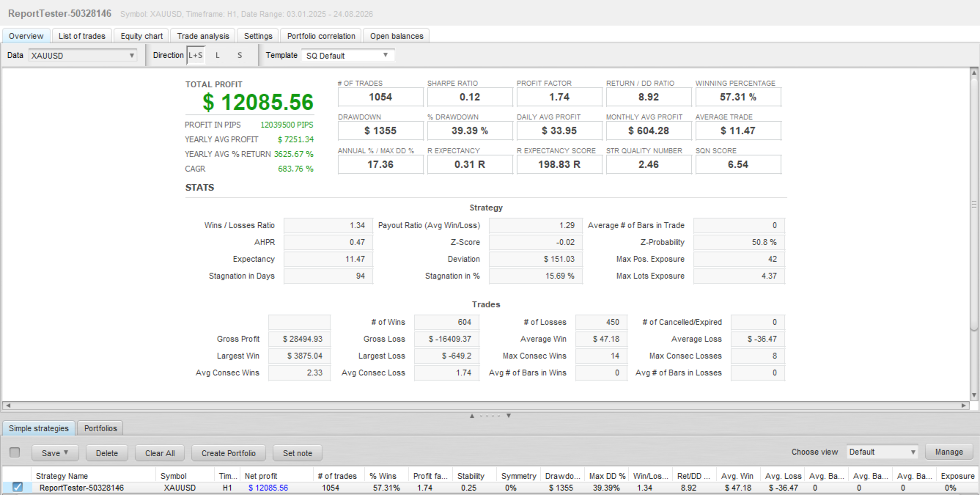Click the Sharpe ratio value 0.12
980x495 pixels.
470,97
